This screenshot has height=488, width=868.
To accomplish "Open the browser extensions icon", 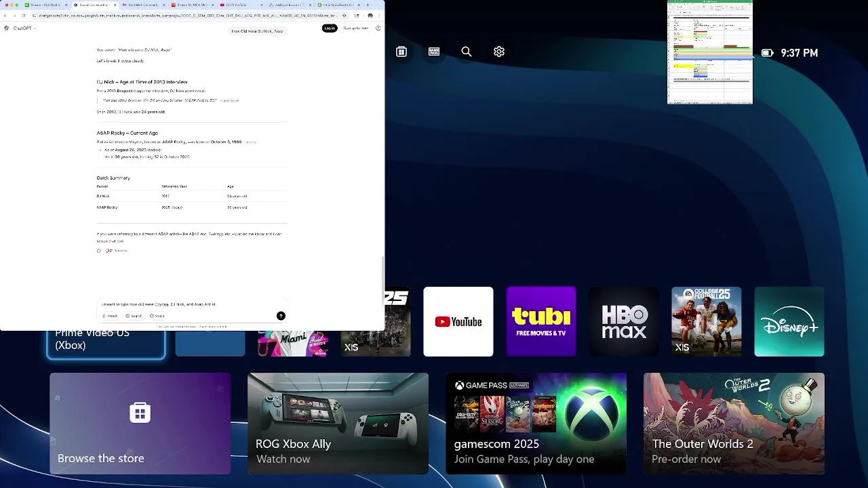I will 357,15.
